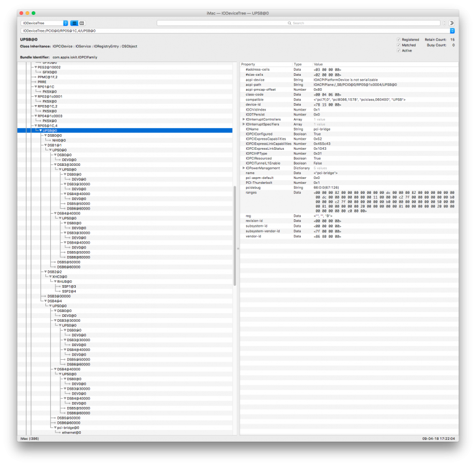Collapse the RP02@1c0001 tree node

[35, 96]
